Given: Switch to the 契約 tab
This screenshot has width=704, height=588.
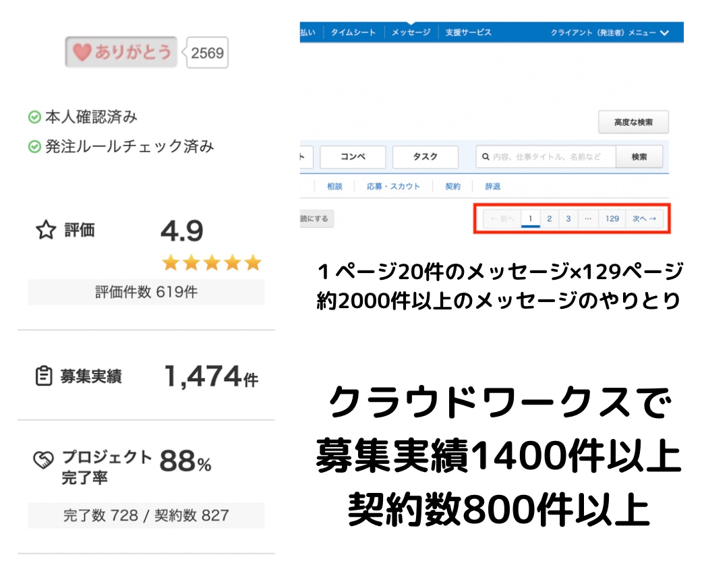Looking at the screenshot, I should tap(452, 186).
